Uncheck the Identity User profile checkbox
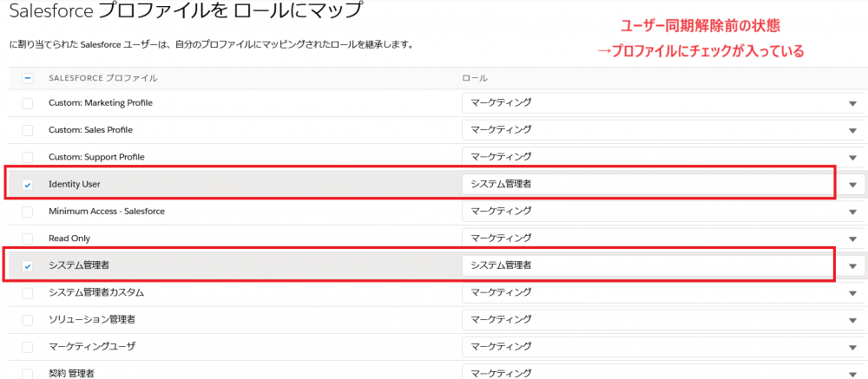 point(27,185)
